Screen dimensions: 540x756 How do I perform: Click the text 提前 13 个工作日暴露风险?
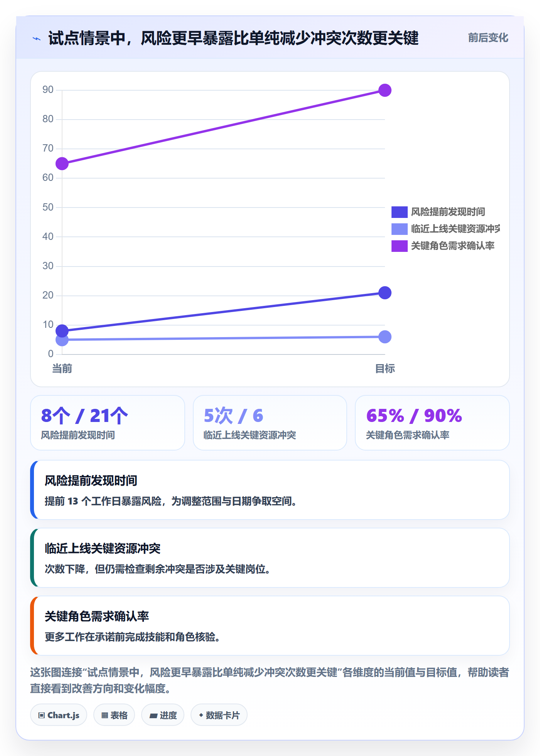click(x=103, y=501)
